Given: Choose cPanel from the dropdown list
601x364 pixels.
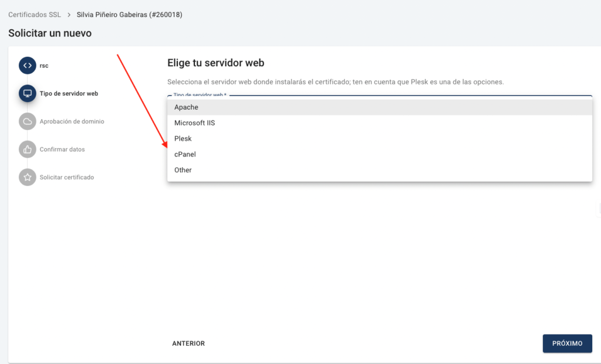Looking at the screenshot, I should click(380, 154).
